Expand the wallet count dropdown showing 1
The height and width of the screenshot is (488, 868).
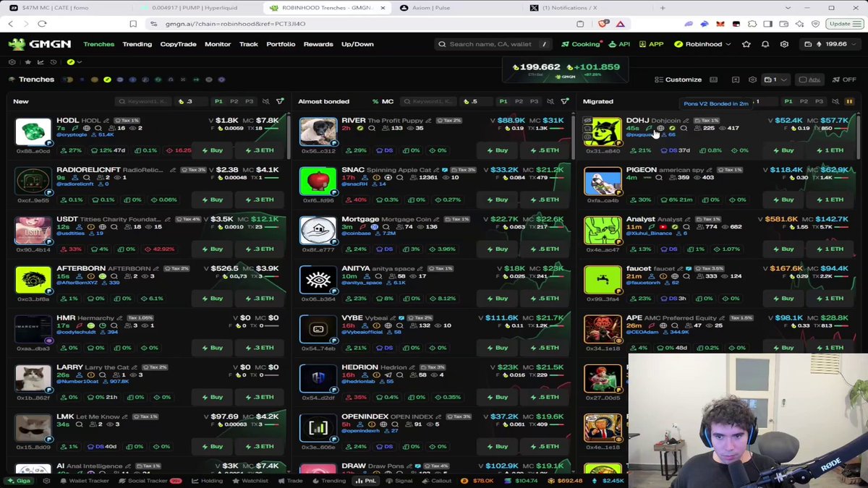coord(778,80)
